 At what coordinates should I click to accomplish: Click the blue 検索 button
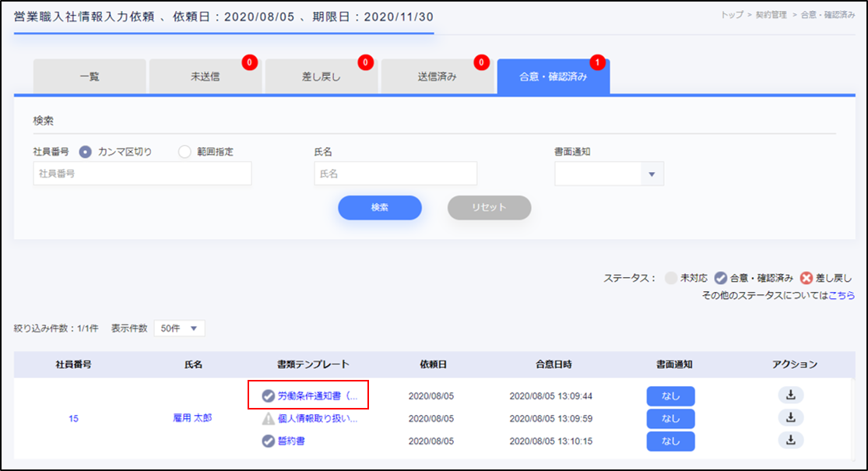pos(380,208)
